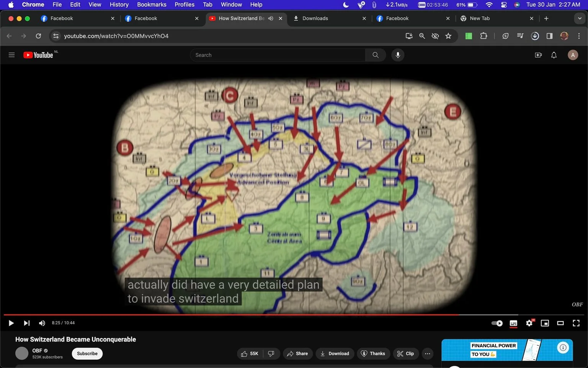Open the YouTube guide hamburger menu
Screen dimensions: 588x368
pos(11,55)
